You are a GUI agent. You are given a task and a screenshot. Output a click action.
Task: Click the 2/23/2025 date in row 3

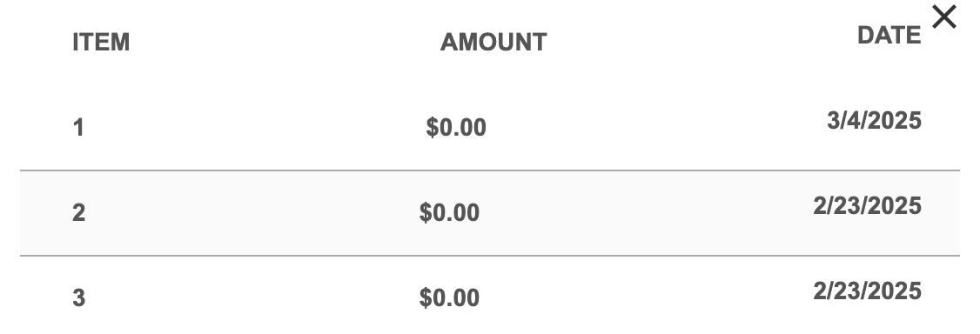867,291
